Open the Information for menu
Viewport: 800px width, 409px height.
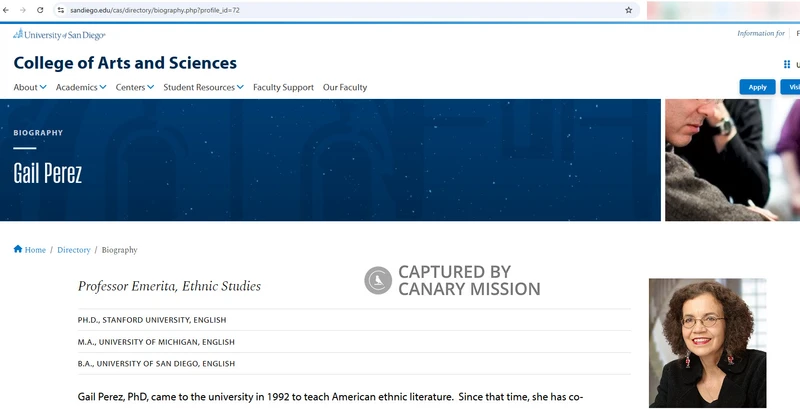click(761, 34)
